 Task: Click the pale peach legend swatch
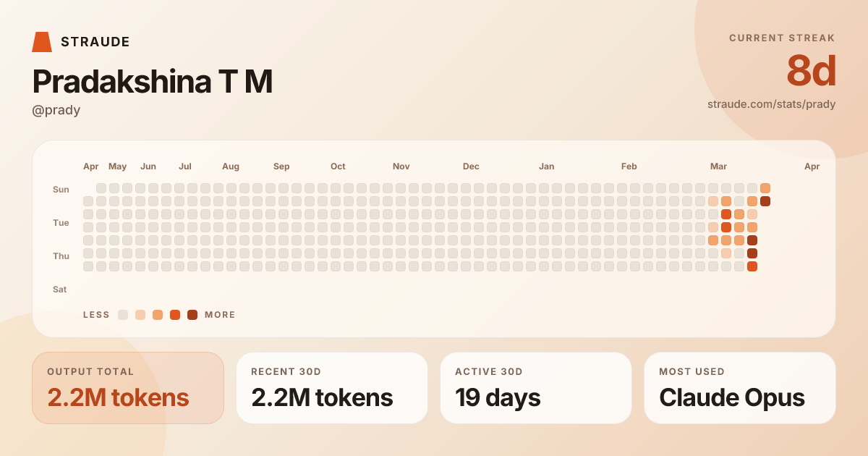coord(140,315)
